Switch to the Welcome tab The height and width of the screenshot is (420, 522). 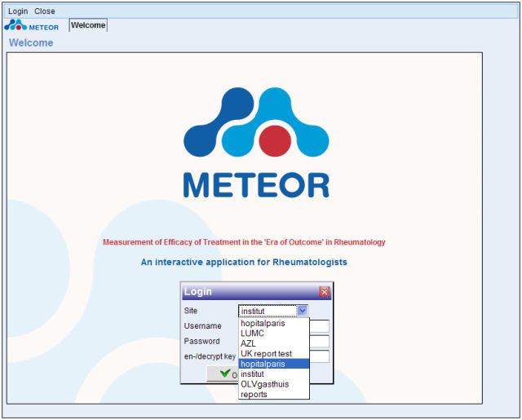pyautogui.click(x=88, y=25)
